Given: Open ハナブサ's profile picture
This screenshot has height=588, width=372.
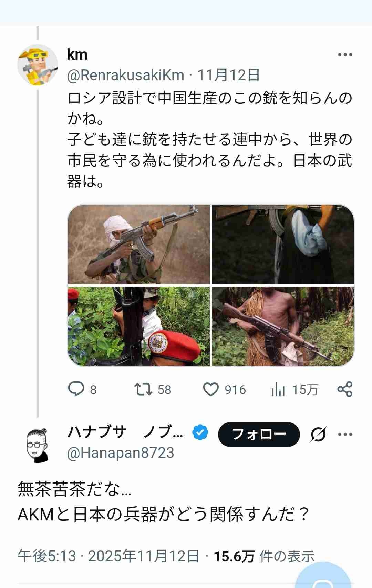Looking at the screenshot, I should point(38,445).
